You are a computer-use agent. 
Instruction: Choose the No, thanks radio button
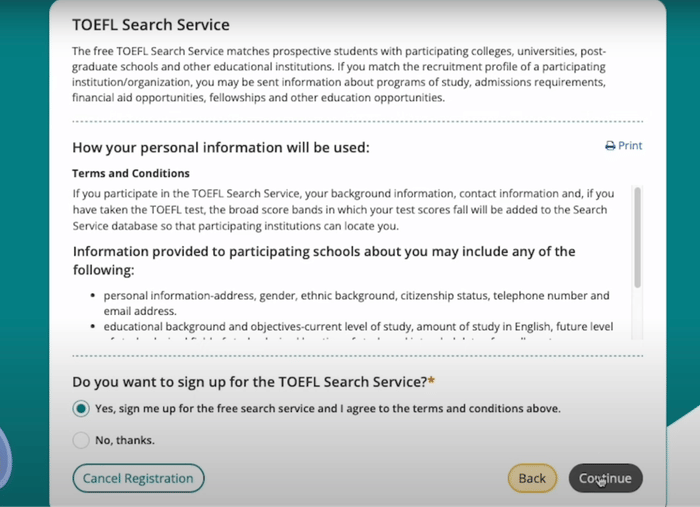click(x=81, y=440)
